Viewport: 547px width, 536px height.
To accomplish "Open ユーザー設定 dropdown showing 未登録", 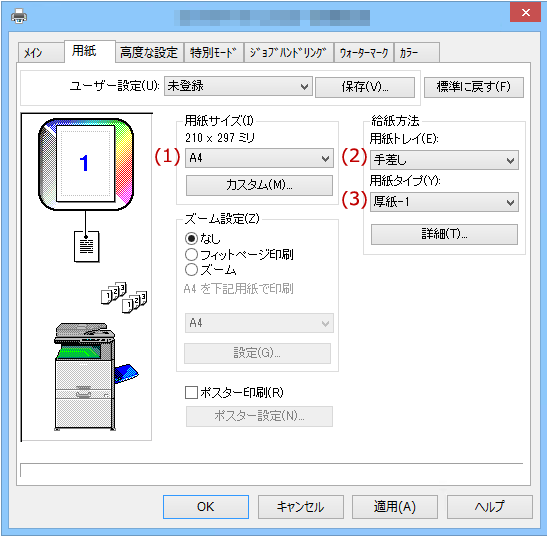I will pyautogui.click(x=238, y=86).
